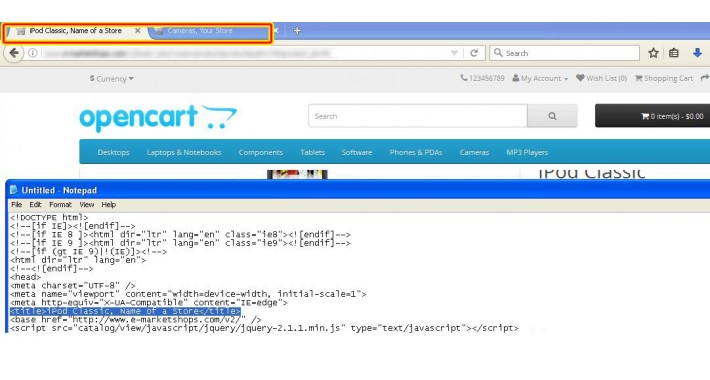
Task: Click the meta viewport line
Action: 188,294
